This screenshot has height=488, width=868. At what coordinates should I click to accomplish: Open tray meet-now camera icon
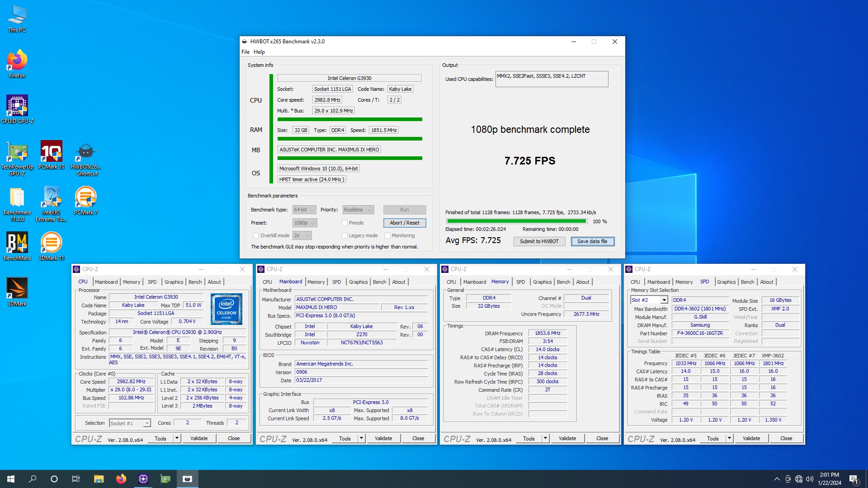(788, 479)
